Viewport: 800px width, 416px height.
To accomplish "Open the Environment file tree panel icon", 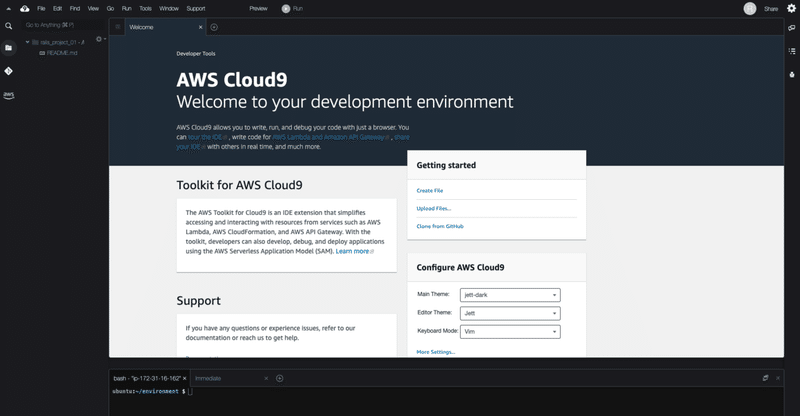I will 9,47.
